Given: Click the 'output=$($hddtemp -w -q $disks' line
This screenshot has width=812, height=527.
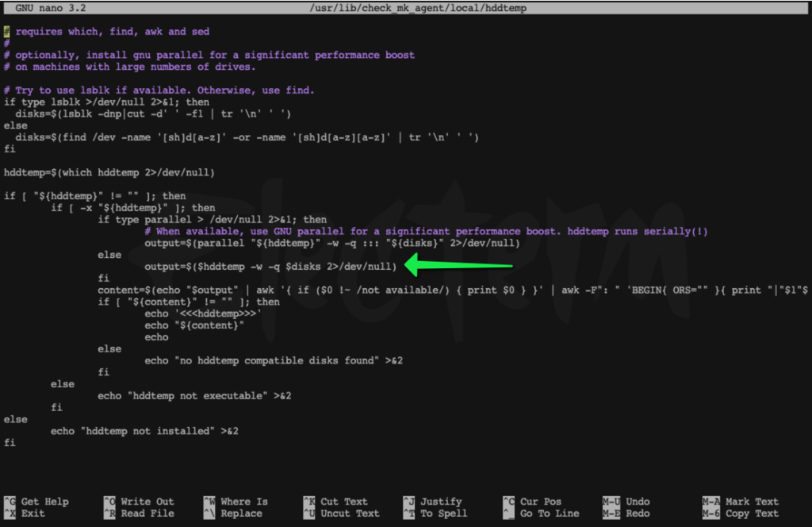Looking at the screenshot, I should click(x=270, y=267).
